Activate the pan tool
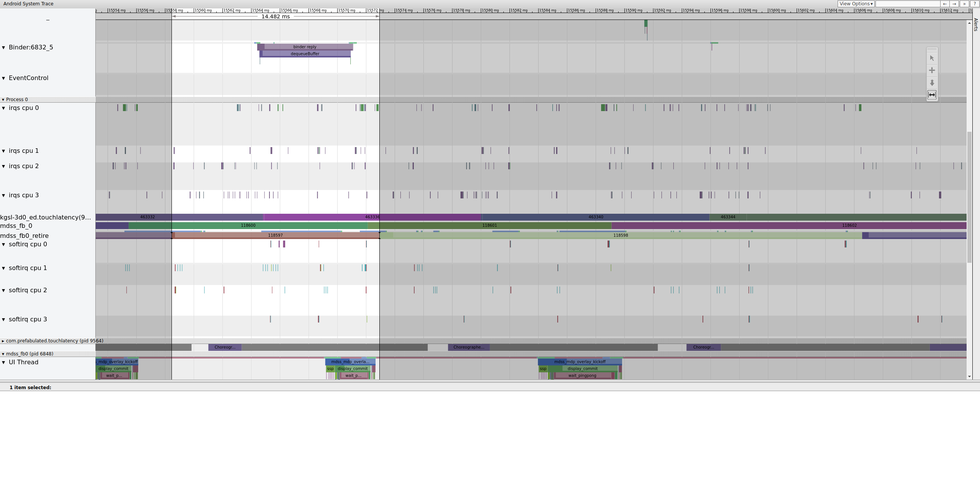The height and width of the screenshot is (488, 980). click(932, 70)
